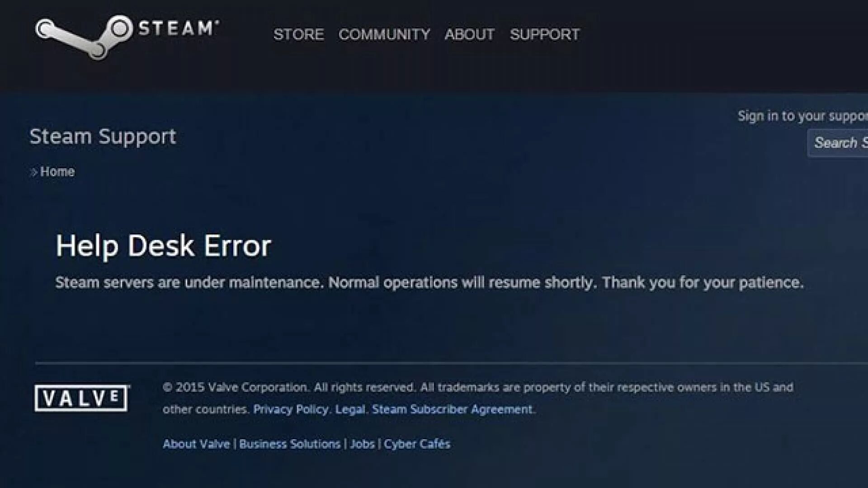The image size is (868, 488).
Task: Click the SUPPORT navigation icon
Action: click(544, 34)
